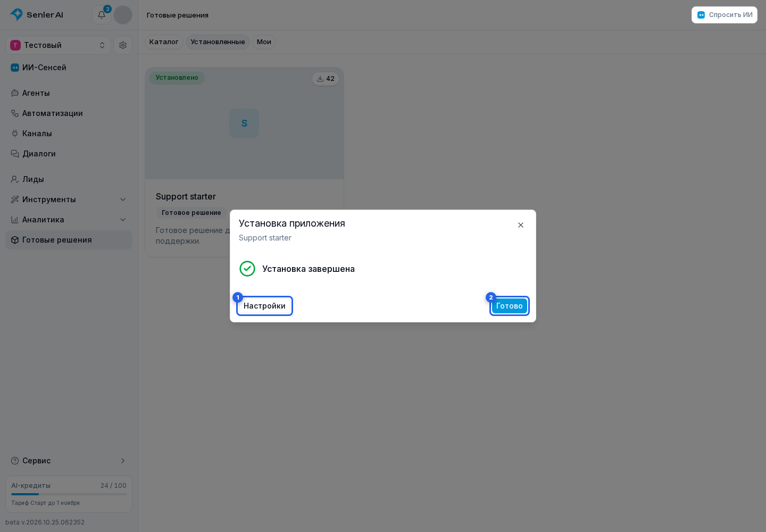Expand the Инструменты menu chevron
The image size is (766, 532).
pyautogui.click(x=123, y=199)
